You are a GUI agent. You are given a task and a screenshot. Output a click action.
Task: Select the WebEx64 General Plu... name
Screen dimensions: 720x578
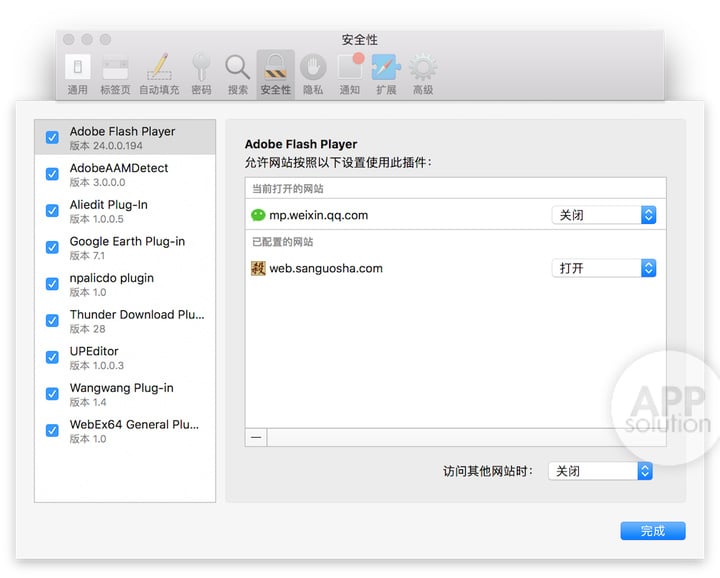point(134,425)
